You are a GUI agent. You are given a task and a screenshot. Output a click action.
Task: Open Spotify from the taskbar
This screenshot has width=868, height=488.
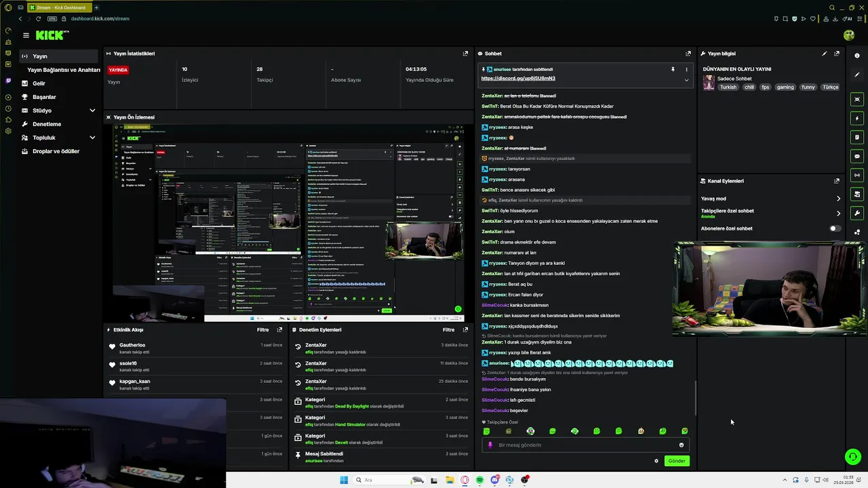479,480
